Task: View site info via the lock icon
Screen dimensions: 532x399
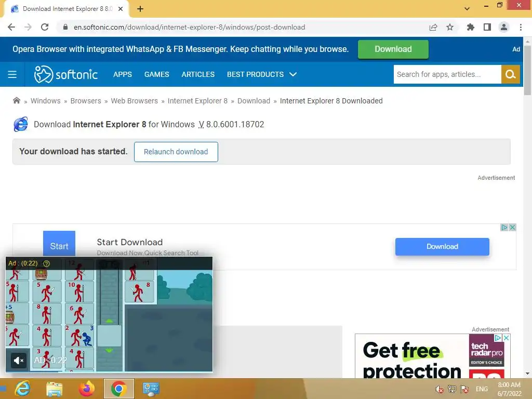Action: (x=65, y=27)
